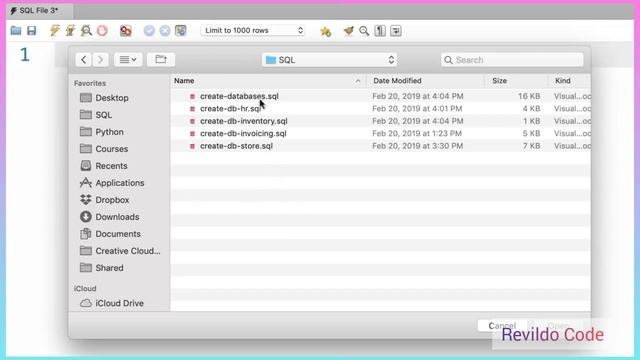The image size is (640, 360).
Task: Click the star favorite snippet icon
Action: [x=326, y=31]
